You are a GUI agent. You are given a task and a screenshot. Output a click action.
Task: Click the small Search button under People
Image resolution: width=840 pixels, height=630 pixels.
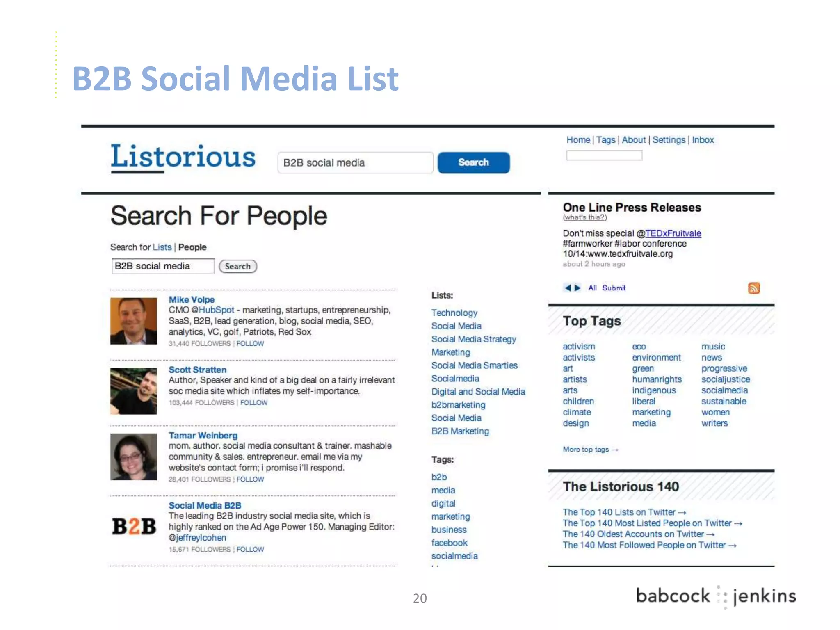238,266
